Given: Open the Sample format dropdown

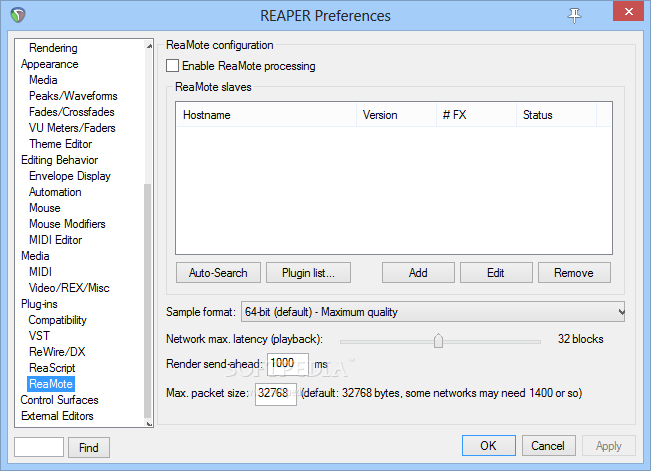Looking at the screenshot, I should (433, 312).
